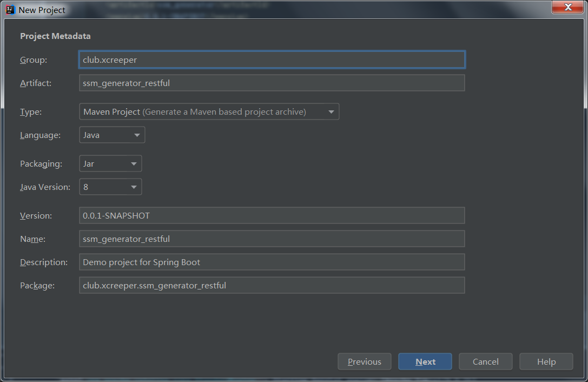Image resolution: width=588 pixels, height=382 pixels.
Task: Go back with the Previous button
Action: 365,361
